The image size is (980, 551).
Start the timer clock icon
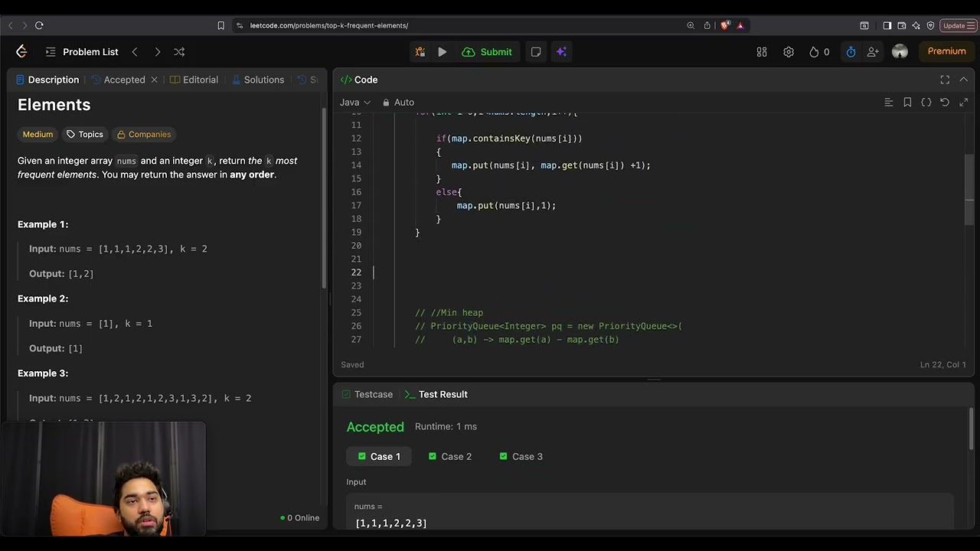pos(851,52)
